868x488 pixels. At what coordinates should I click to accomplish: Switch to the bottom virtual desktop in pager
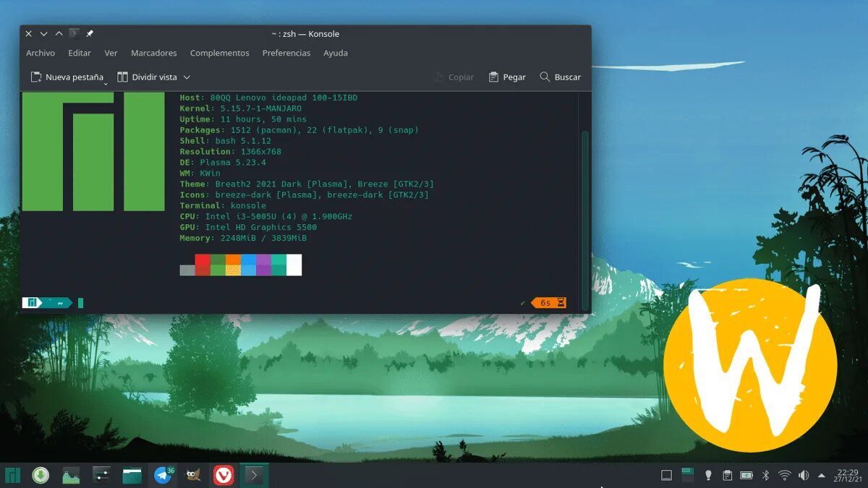(x=688, y=479)
